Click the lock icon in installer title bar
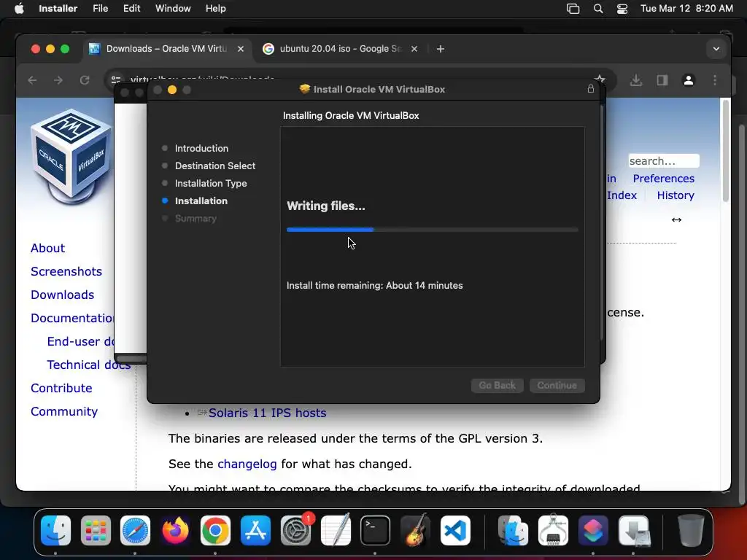747x560 pixels. [591, 88]
